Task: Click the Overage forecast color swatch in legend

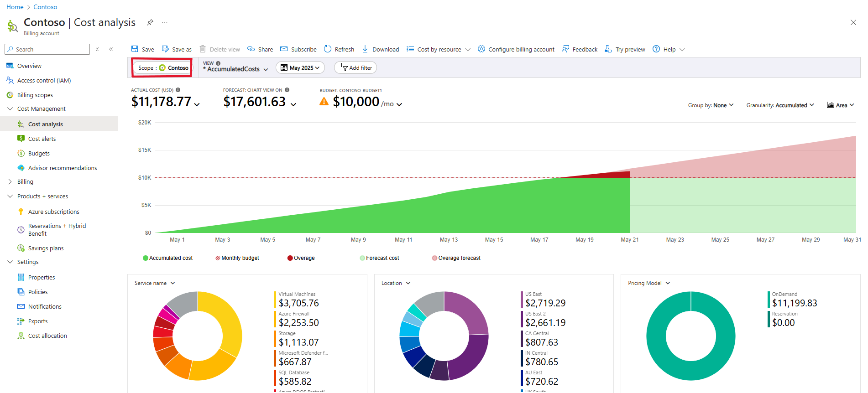Action: pos(434,258)
